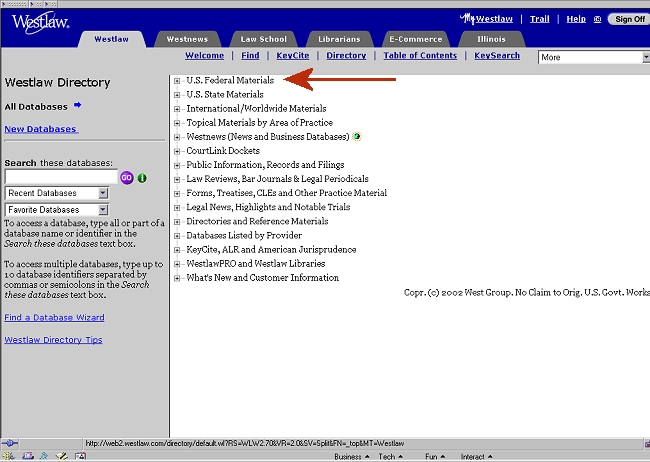Select Legal News, Highlights and Notable Trials

[268, 207]
